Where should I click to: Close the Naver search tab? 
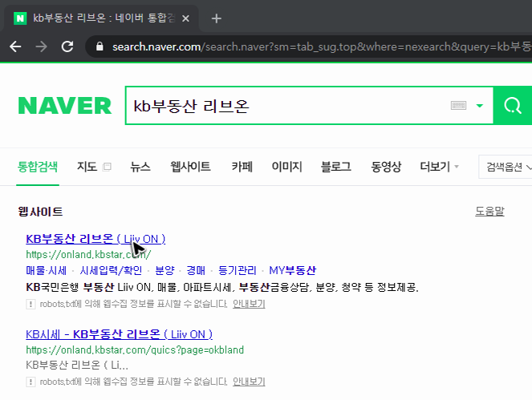tap(185, 18)
